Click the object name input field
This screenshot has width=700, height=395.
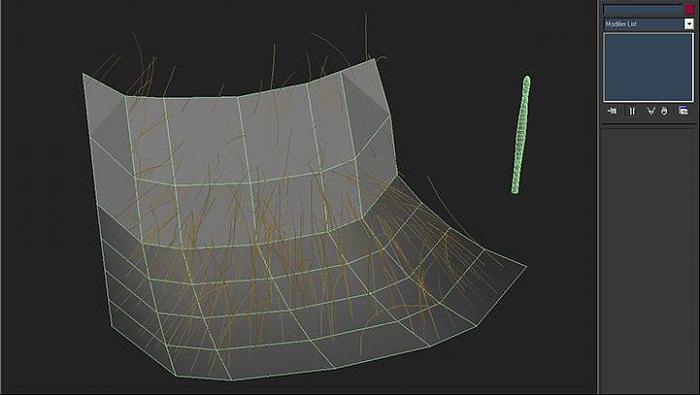pos(643,9)
